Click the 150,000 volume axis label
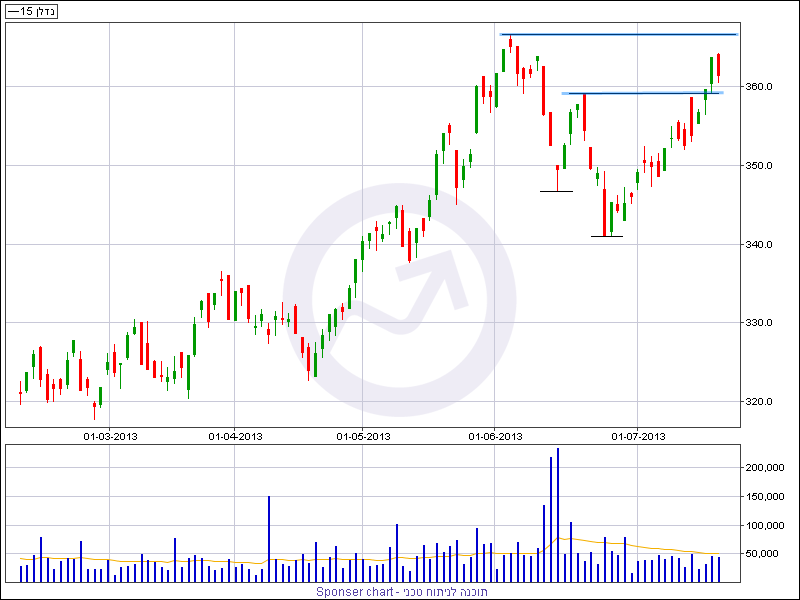Viewport: 800px width, 600px height. point(765,496)
